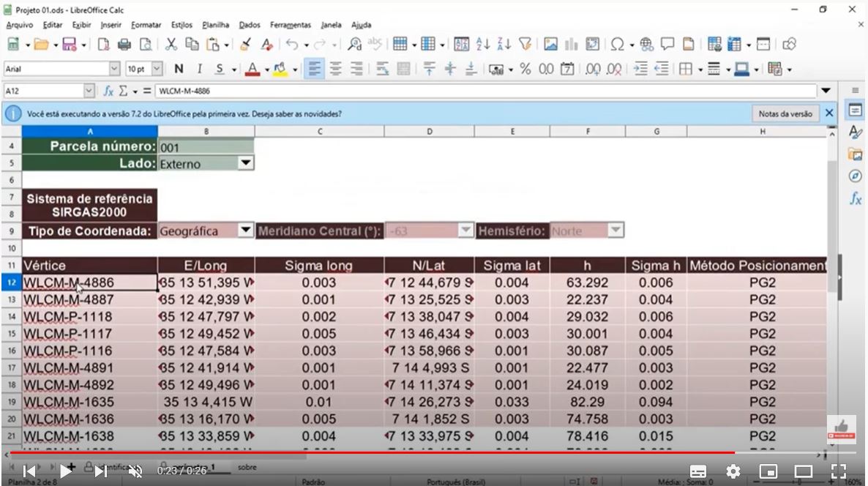This screenshot has width=868, height=486.
Task: Toggle wrap text
Action: pos(382,70)
